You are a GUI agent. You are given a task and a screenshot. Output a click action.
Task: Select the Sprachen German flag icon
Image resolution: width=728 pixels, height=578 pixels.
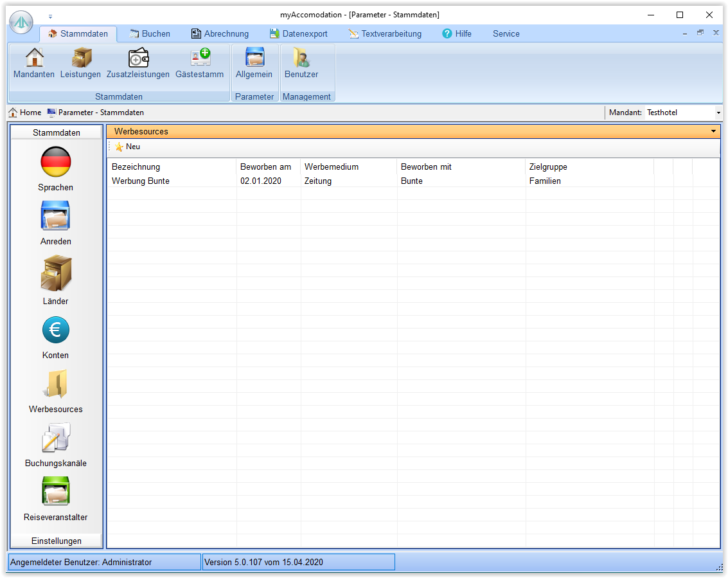click(56, 162)
